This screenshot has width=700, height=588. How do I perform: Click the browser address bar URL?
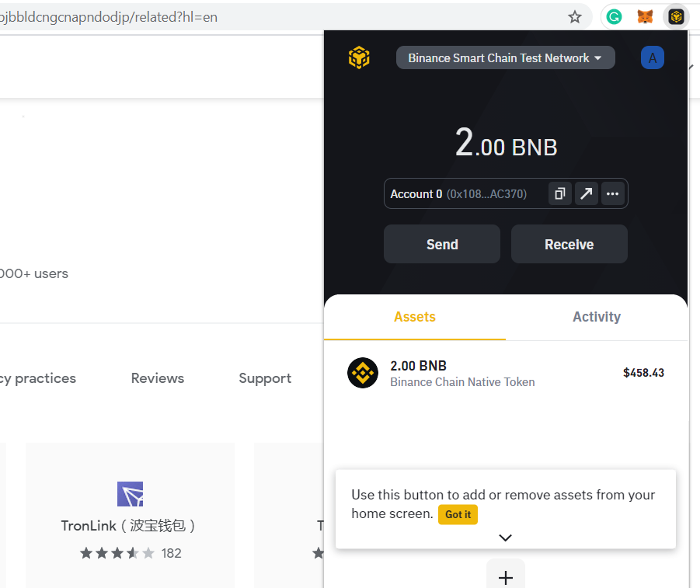pos(109,17)
